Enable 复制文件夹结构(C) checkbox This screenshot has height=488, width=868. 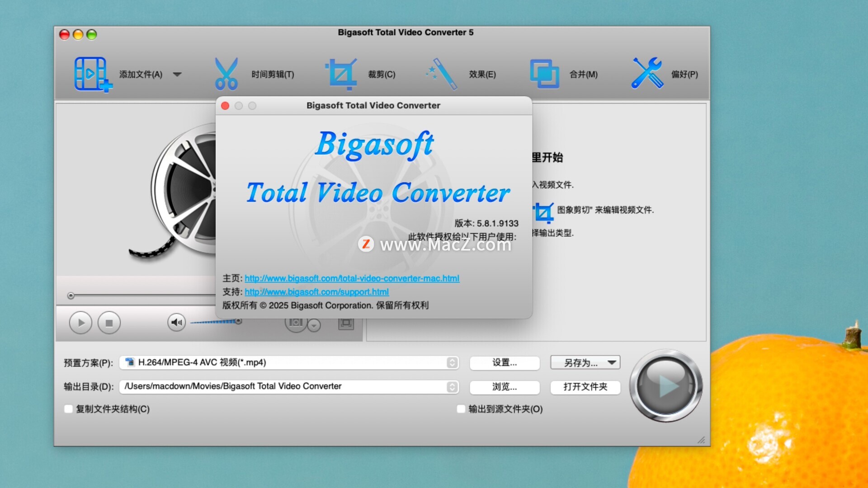(x=69, y=409)
